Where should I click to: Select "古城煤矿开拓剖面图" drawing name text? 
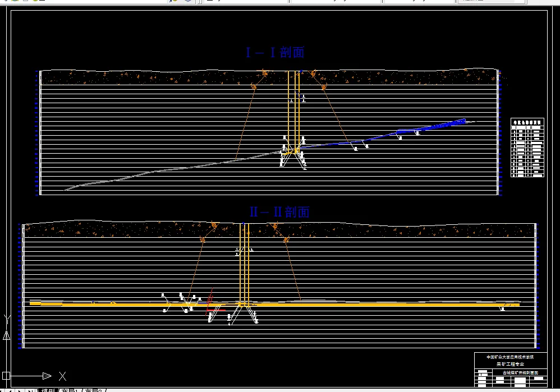pos(520,373)
